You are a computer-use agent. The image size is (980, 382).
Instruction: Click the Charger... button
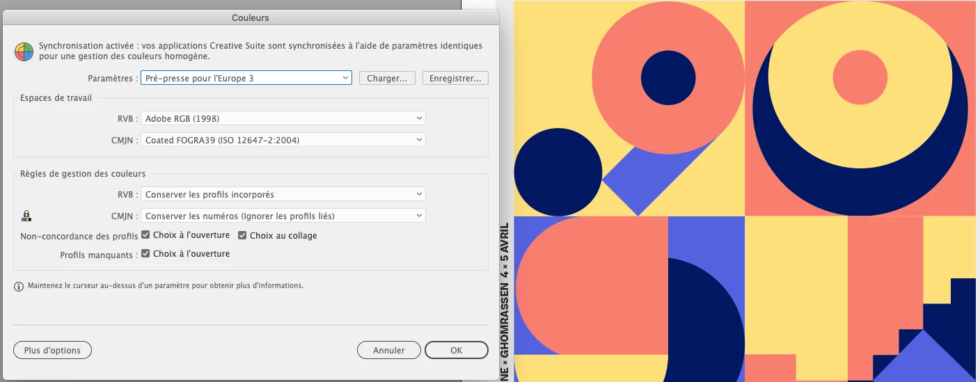pyautogui.click(x=387, y=78)
